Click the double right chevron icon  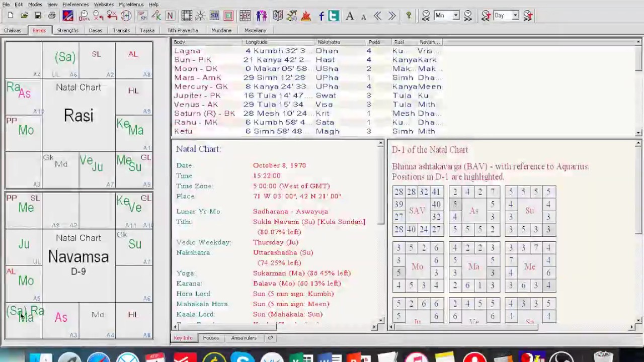click(x=392, y=16)
